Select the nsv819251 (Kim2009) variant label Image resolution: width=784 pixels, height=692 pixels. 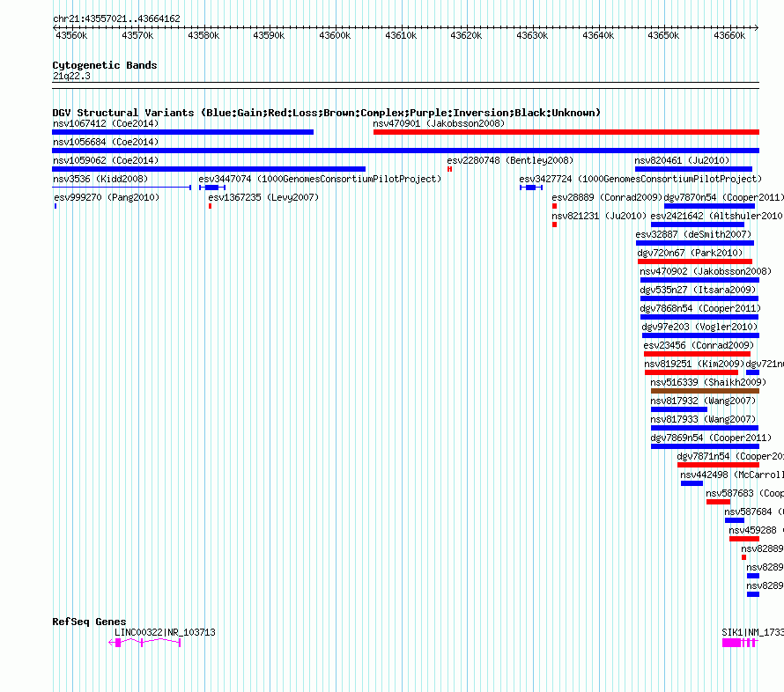tap(694, 364)
